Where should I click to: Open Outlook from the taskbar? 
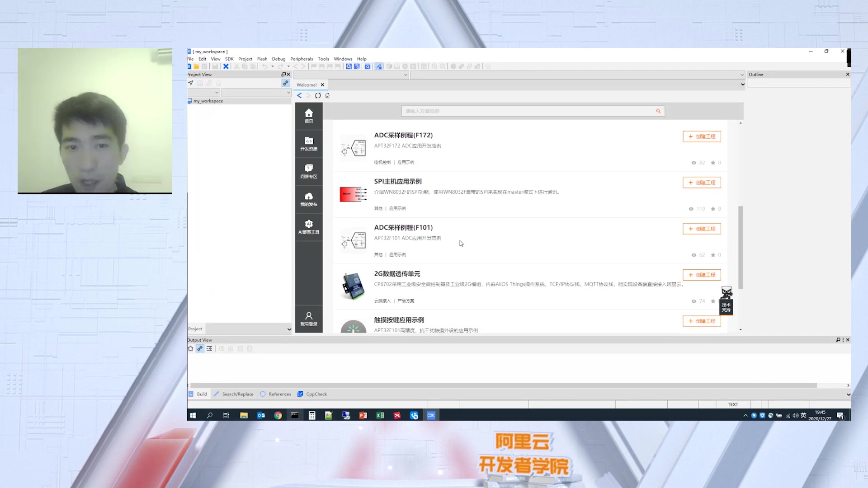tap(261, 416)
